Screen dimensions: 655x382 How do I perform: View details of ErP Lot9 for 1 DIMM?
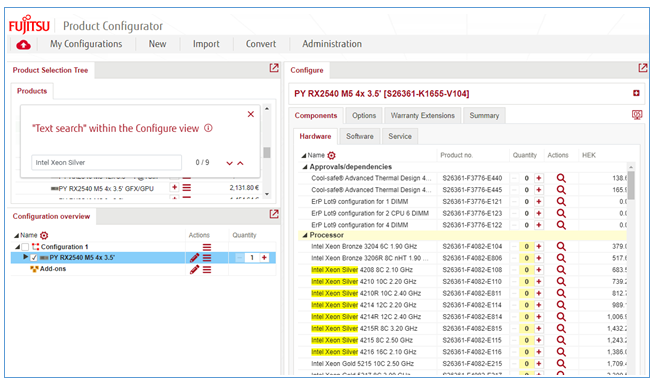click(561, 201)
